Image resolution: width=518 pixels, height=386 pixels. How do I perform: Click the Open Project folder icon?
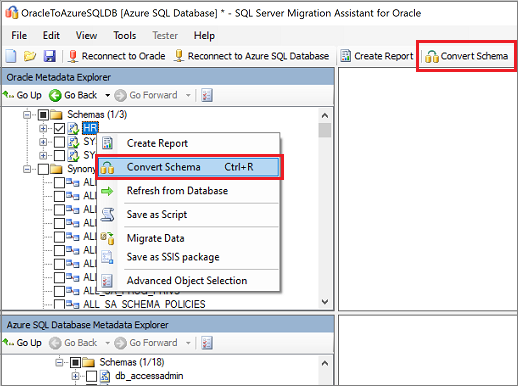(x=30, y=56)
